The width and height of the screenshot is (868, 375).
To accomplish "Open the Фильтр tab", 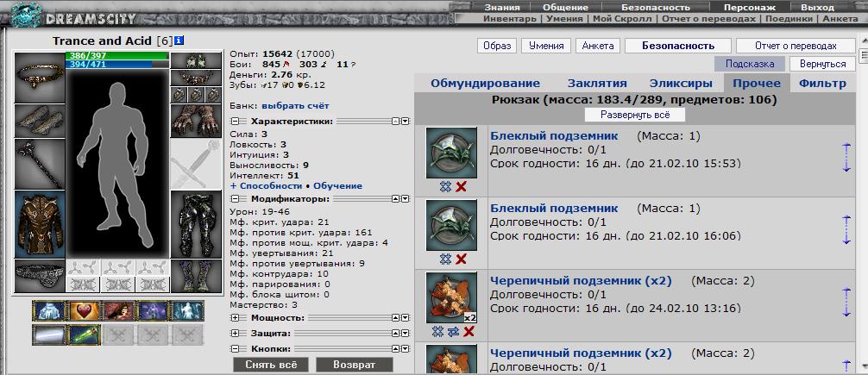I will tap(822, 84).
